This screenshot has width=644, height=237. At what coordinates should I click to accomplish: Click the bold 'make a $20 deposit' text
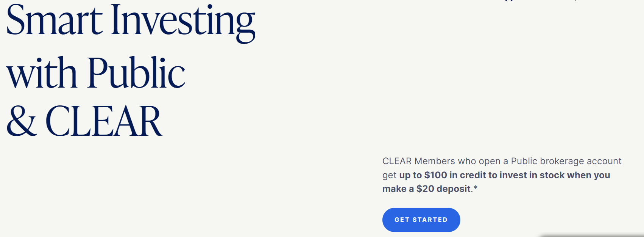click(427, 189)
